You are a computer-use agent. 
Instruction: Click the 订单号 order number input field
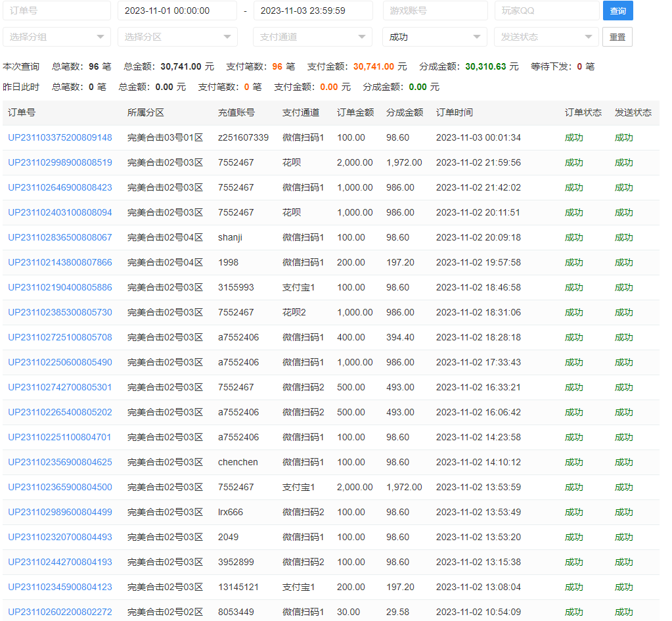pos(56,11)
